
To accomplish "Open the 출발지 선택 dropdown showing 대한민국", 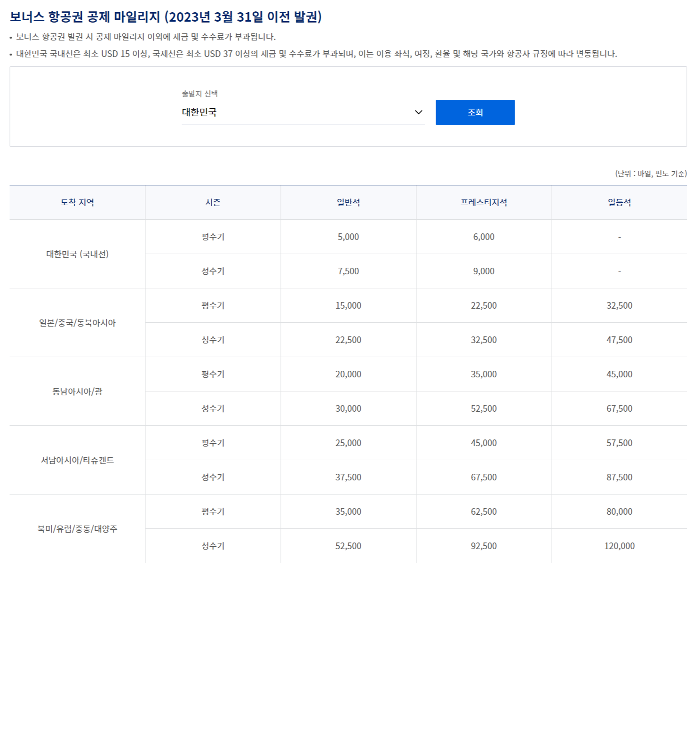I will tap(303, 112).
